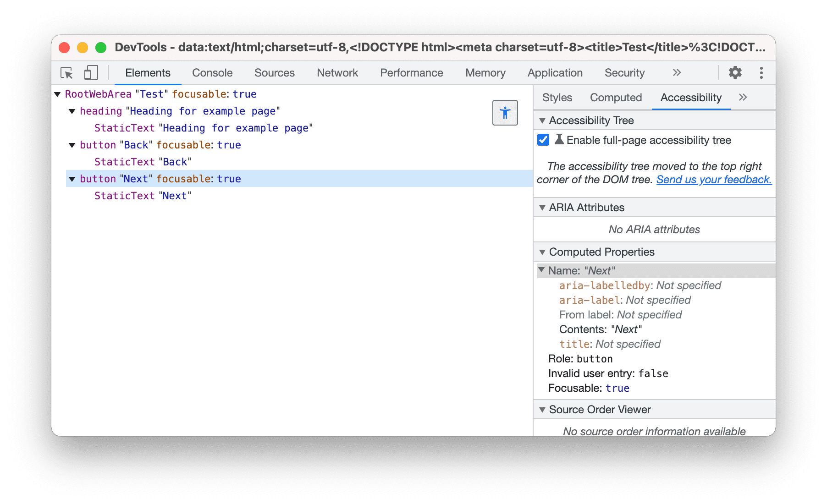The height and width of the screenshot is (504, 827).
Task: Click the more tabs chevron beside Accessibility
Action: coord(743,97)
